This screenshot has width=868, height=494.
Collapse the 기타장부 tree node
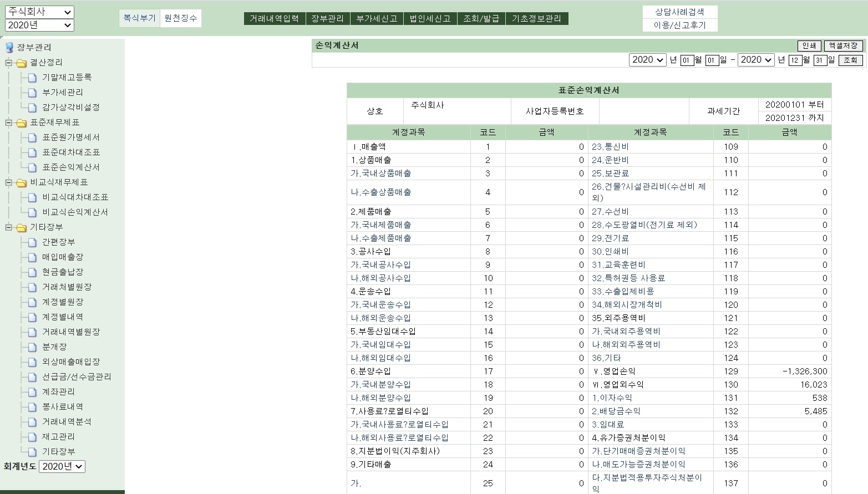tap(8, 227)
